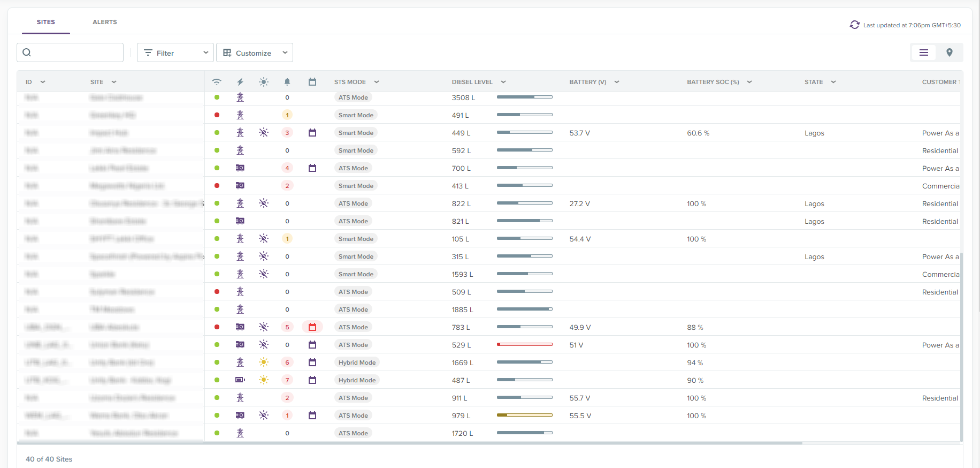The width and height of the screenshot is (980, 468).
Task: Open the Customize columns dropdown
Action: (x=255, y=52)
